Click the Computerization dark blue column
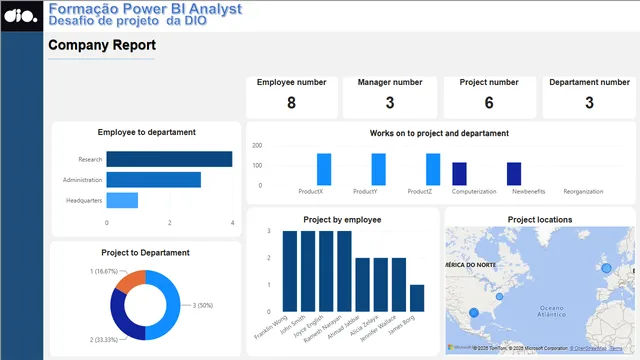 point(459,174)
